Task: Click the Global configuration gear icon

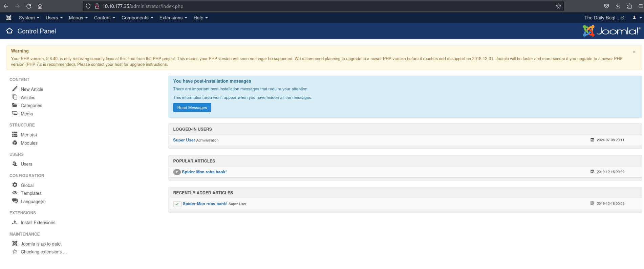Action: (x=15, y=185)
